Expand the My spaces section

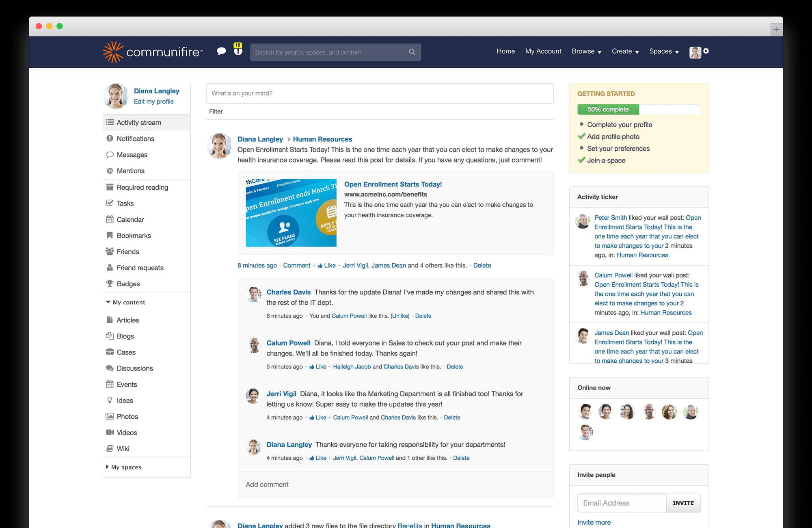(x=123, y=467)
